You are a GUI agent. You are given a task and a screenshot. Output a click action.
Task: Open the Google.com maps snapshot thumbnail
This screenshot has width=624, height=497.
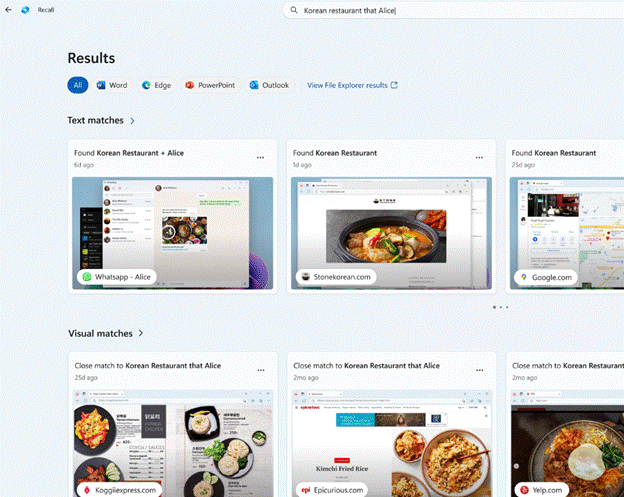[x=567, y=233]
